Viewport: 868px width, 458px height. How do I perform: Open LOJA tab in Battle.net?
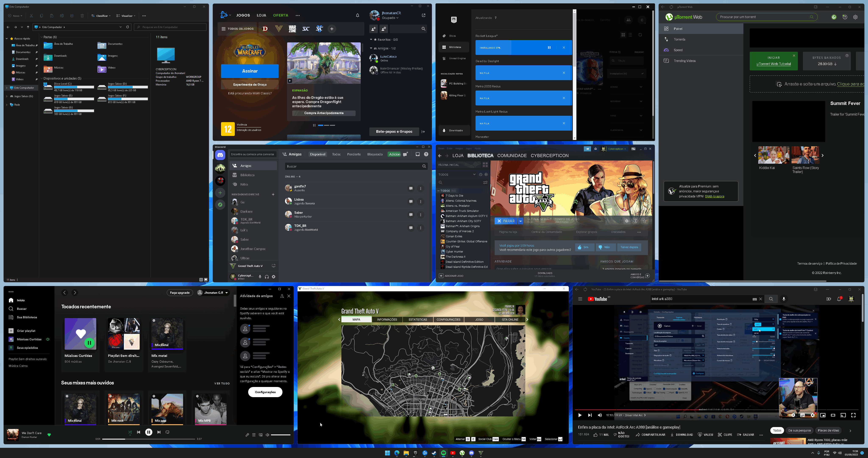(x=262, y=15)
